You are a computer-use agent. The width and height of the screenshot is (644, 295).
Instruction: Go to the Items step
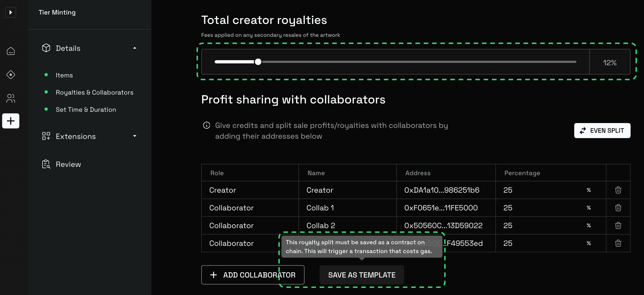pos(64,75)
